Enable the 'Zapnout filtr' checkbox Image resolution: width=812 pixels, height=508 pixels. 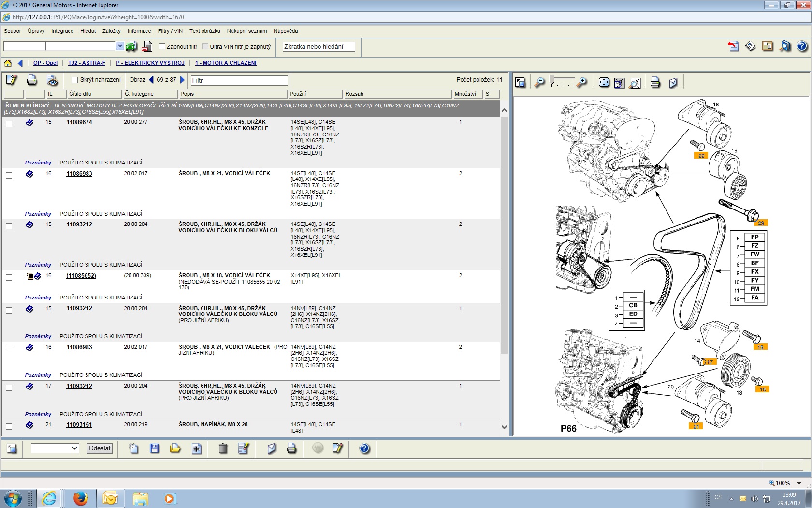coord(162,46)
